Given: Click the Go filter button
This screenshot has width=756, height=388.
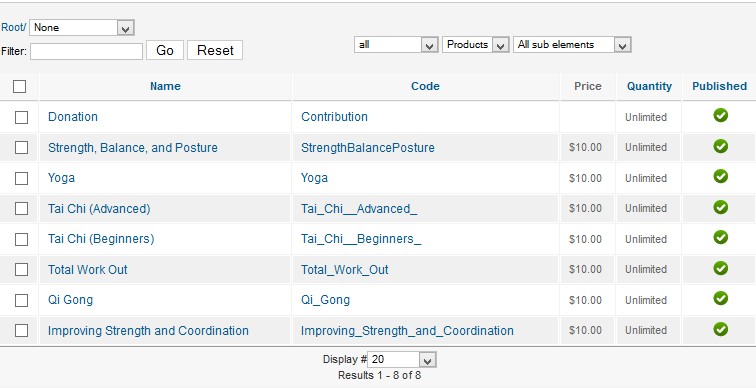Looking at the screenshot, I should [x=165, y=50].
